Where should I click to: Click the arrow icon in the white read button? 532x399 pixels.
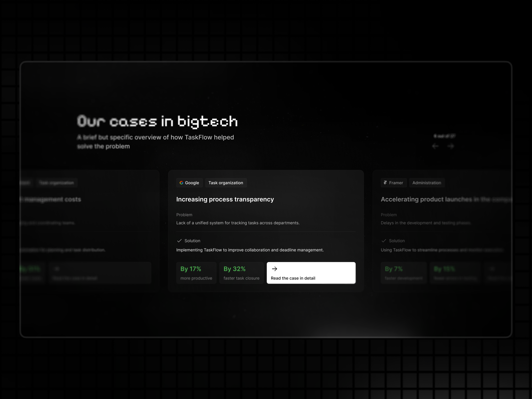pyautogui.click(x=275, y=269)
